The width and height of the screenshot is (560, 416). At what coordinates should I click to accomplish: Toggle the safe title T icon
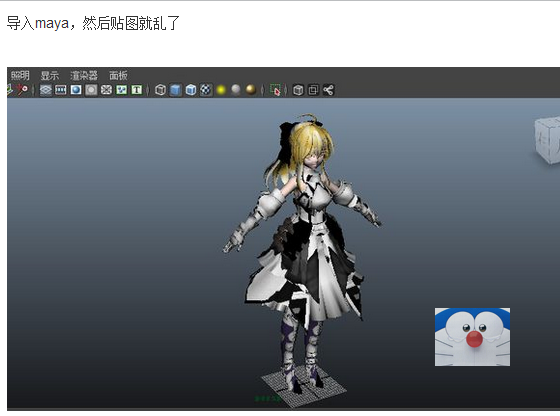click(x=136, y=90)
